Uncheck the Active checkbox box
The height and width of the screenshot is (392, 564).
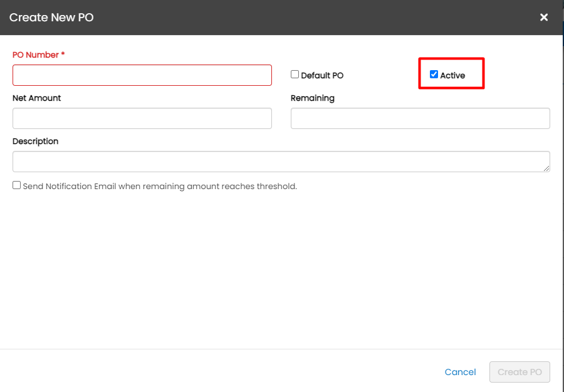[x=434, y=75]
